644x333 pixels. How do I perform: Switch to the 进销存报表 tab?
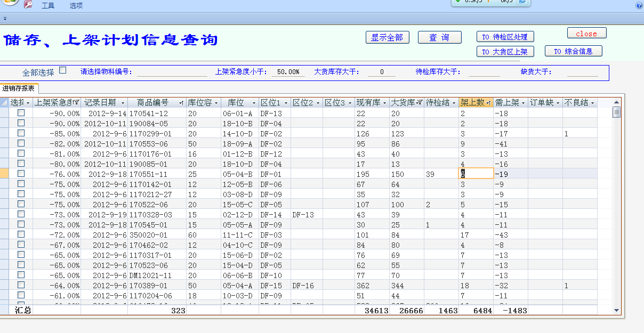[x=19, y=88]
